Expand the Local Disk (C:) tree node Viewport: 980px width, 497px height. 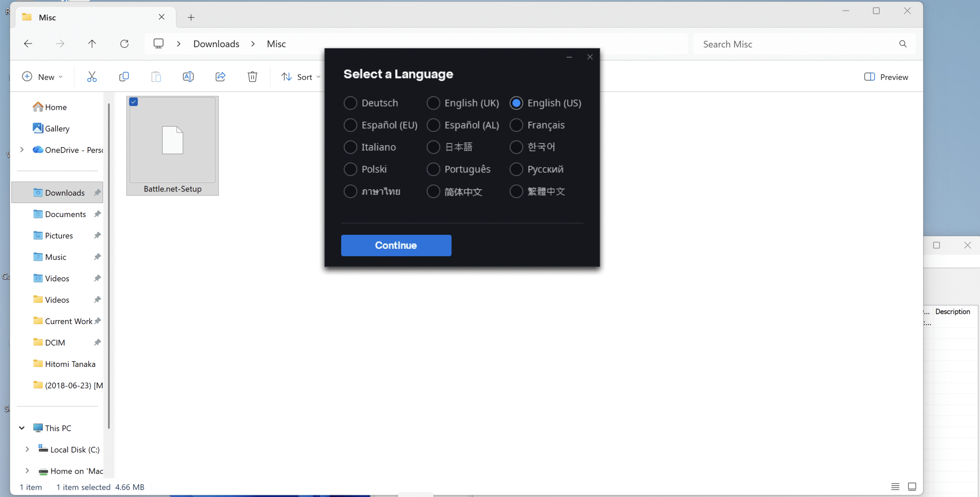(x=27, y=450)
